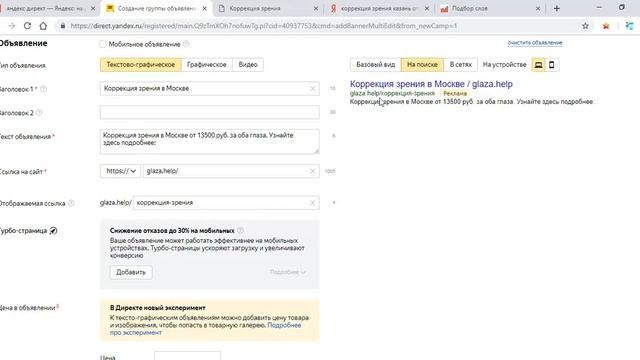Expand the Подробнее turbo page details
Viewport: 640px width, 360px height.
287,272
